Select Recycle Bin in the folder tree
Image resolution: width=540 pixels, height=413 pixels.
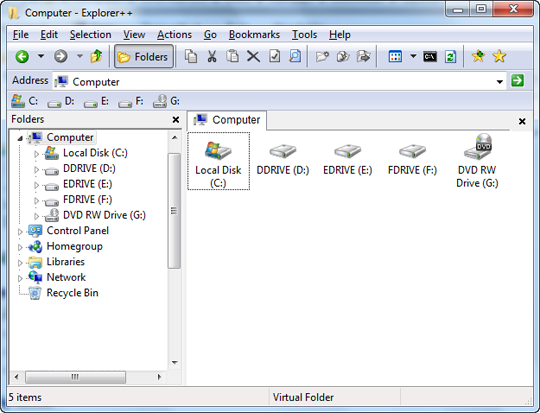pos(72,293)
